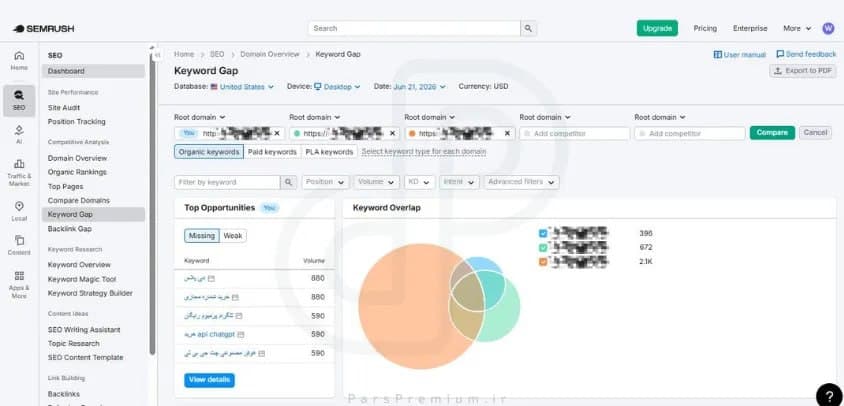844x406 pixels.
Task: Click the top Search input field
Action: (414, 29)
